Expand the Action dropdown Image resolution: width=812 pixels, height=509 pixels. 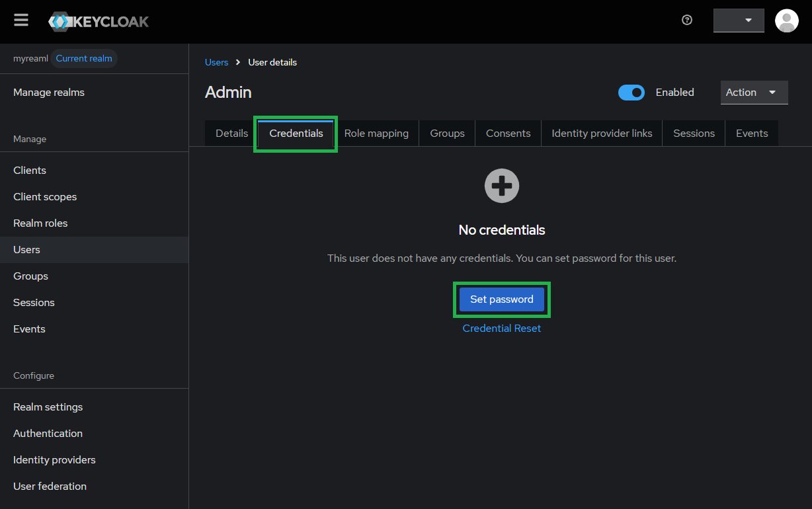(754, 93)
